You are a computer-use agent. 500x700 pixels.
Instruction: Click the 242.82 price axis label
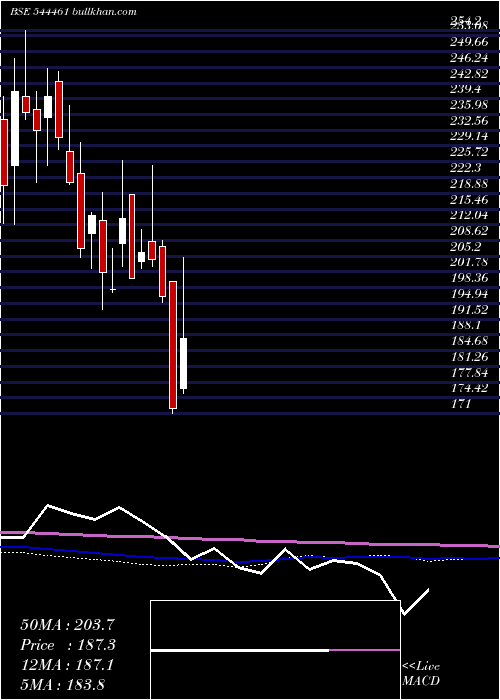[470, 74]
